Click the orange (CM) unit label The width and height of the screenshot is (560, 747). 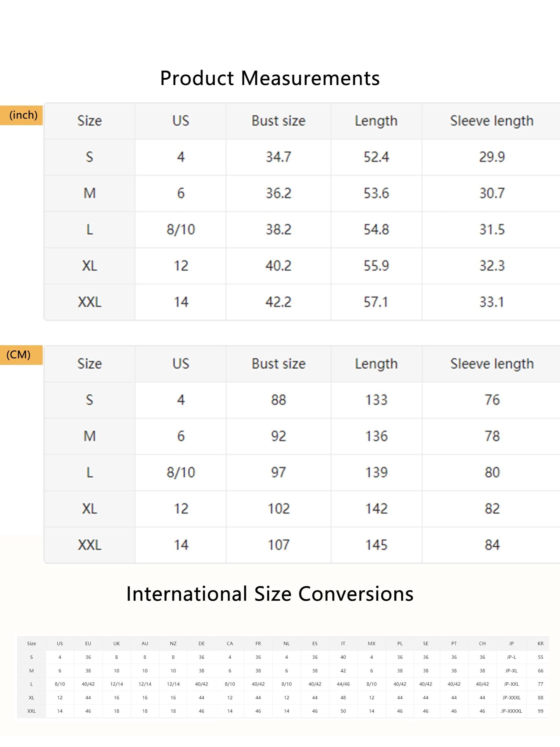(21, 355)
